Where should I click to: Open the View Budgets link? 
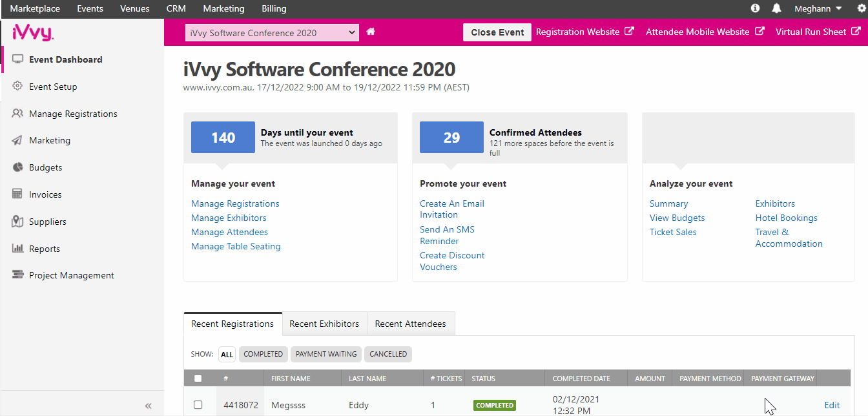(x=677, y=218)
